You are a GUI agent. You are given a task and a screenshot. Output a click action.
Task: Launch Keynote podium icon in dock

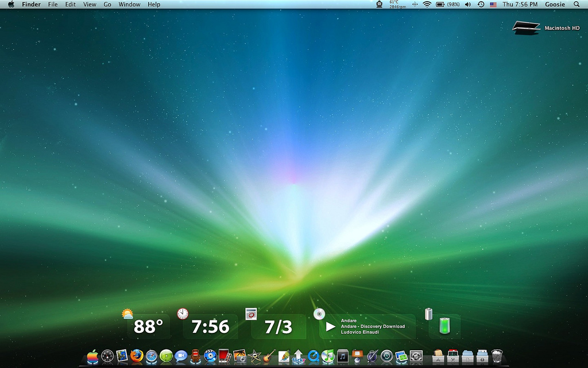point(357,356)
